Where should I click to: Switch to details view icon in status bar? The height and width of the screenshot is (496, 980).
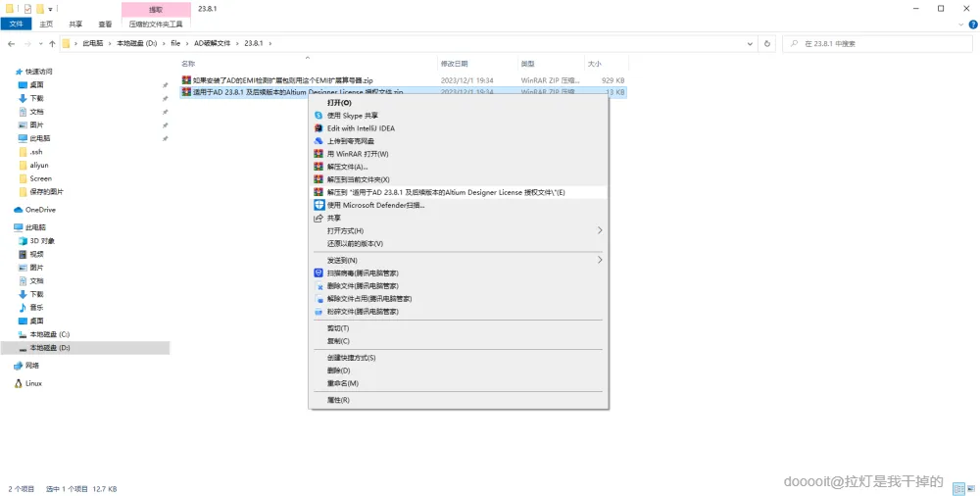(958, 489)
